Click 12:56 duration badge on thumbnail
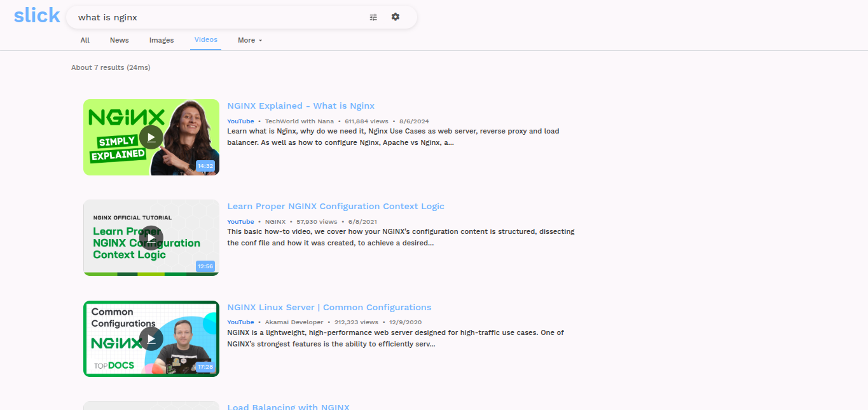The height and width of the screenshot is (410, 868). tap(205, 266)
